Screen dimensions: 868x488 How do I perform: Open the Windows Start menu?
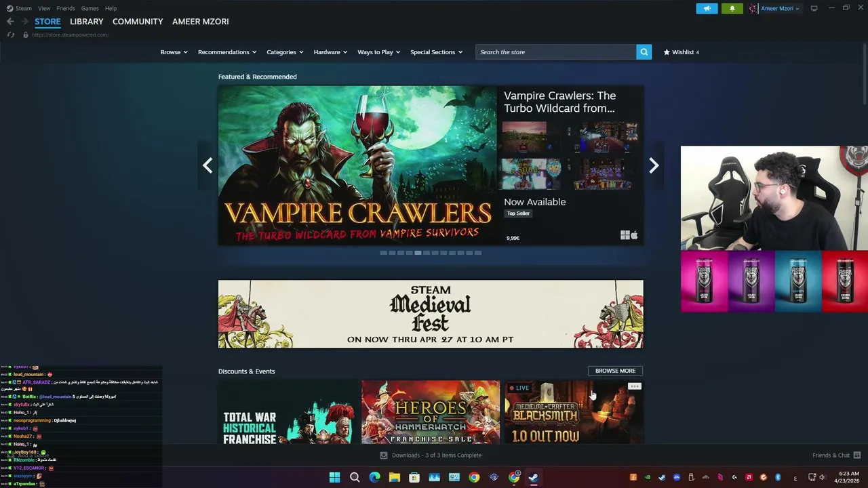(x=334, y=477)
